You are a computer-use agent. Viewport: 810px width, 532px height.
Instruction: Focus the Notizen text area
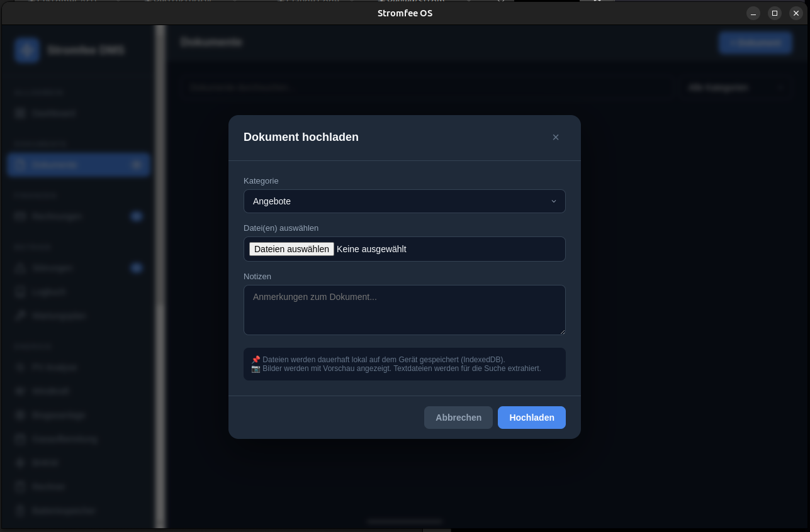[x=404, y=309]
